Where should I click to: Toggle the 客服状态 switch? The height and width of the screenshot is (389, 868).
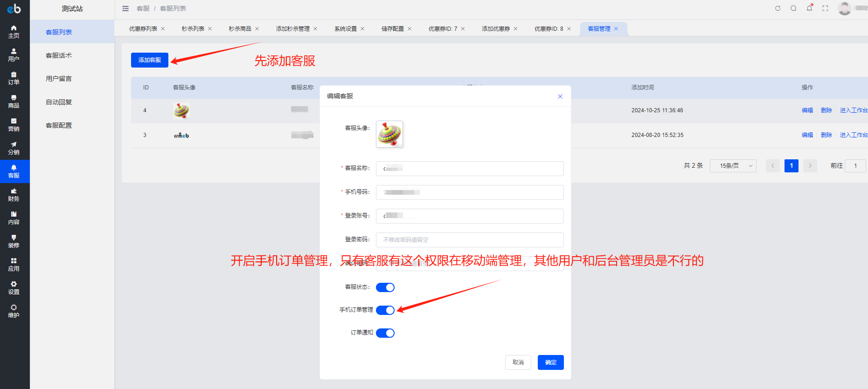(x=385, y=287)
